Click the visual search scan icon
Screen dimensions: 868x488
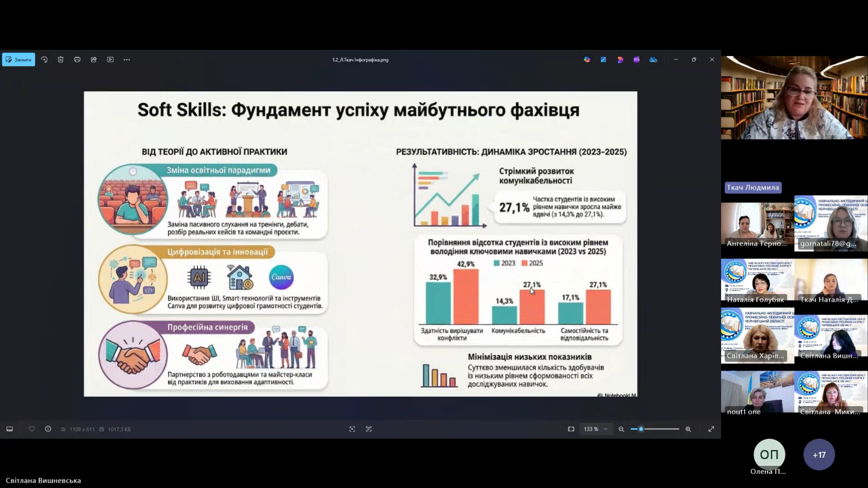click(x=352, y=429)
